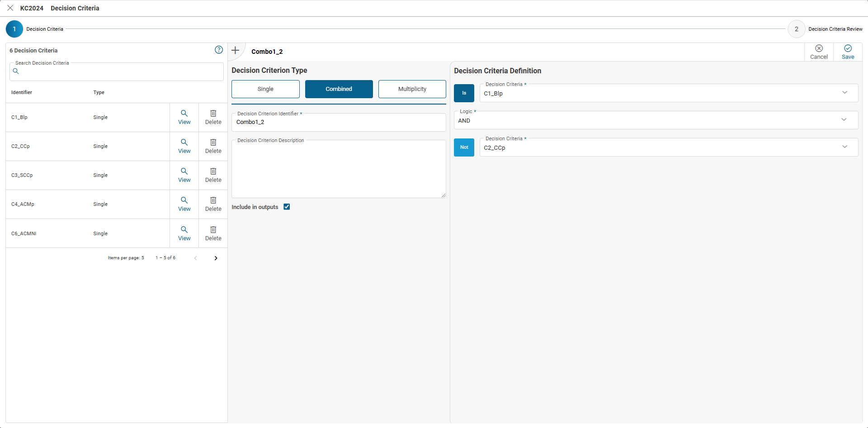868x428 pixels.
Task: Open the Logic dropdown set to AND
Action: tap(656, 120)
